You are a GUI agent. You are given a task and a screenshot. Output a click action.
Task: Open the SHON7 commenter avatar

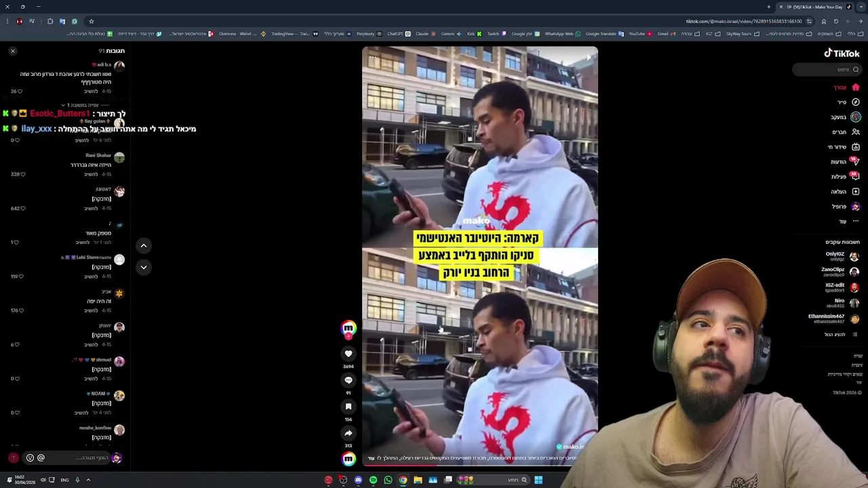click(x=119, y=192)
